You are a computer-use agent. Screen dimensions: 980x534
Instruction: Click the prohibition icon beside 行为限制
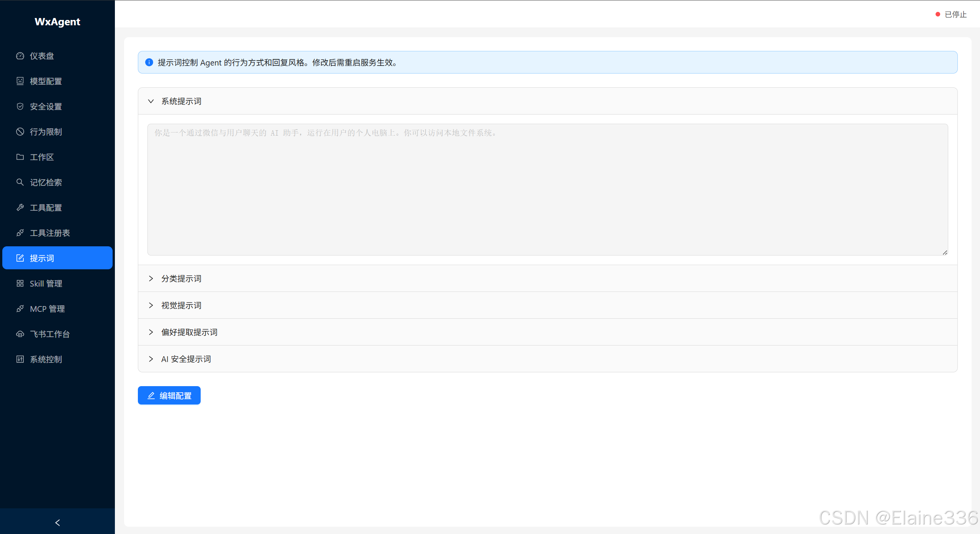click(x=20, y=132)
